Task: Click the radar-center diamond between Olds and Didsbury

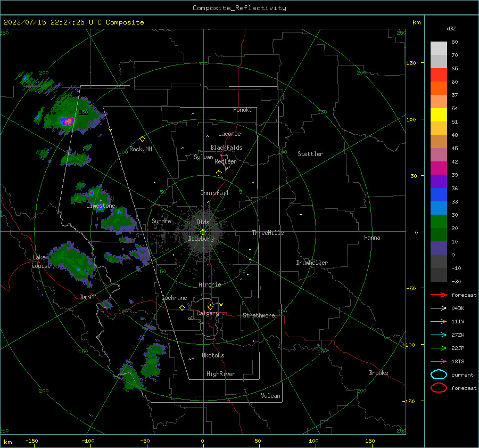Action: pos(203,232)
